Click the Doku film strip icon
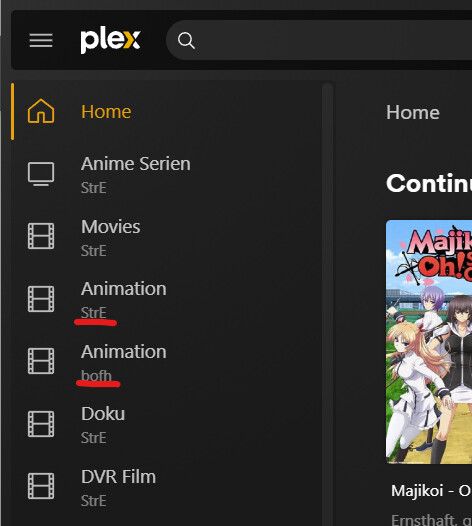 point(41,424)
